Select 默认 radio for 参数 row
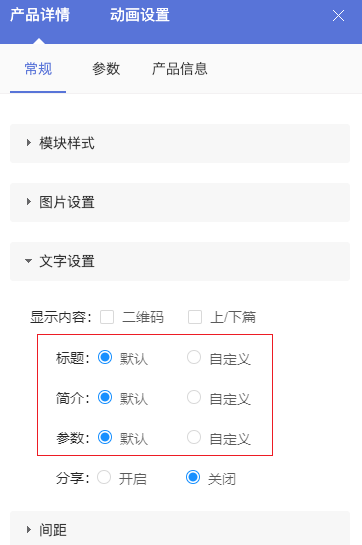The height and width of the screenshot is (545, 362). point(105,437)
